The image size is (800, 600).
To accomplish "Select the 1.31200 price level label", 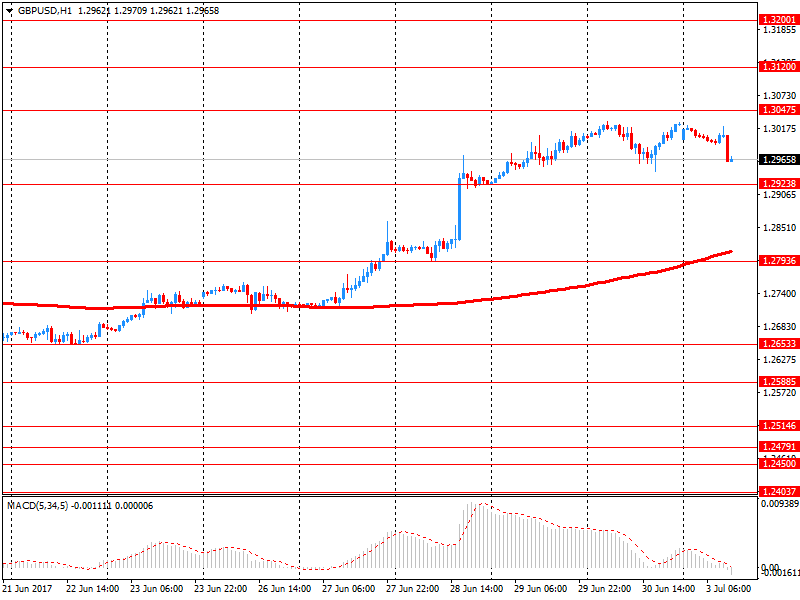I will 779,67.
